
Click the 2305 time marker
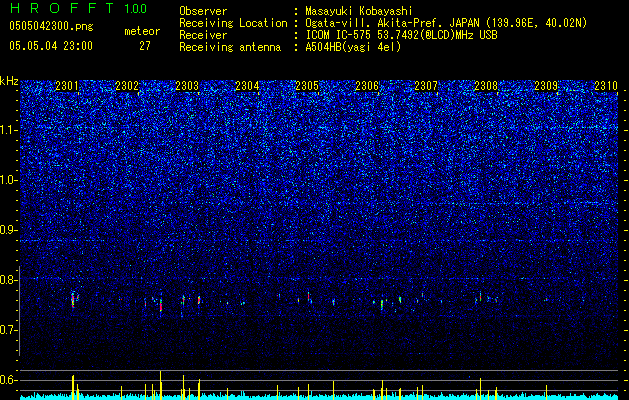tap(307, 85)
